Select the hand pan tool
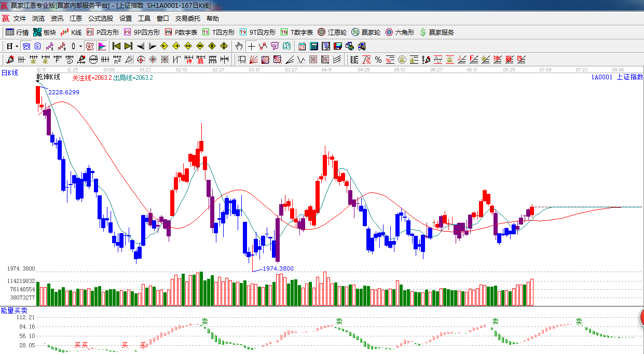 point(239,46)
